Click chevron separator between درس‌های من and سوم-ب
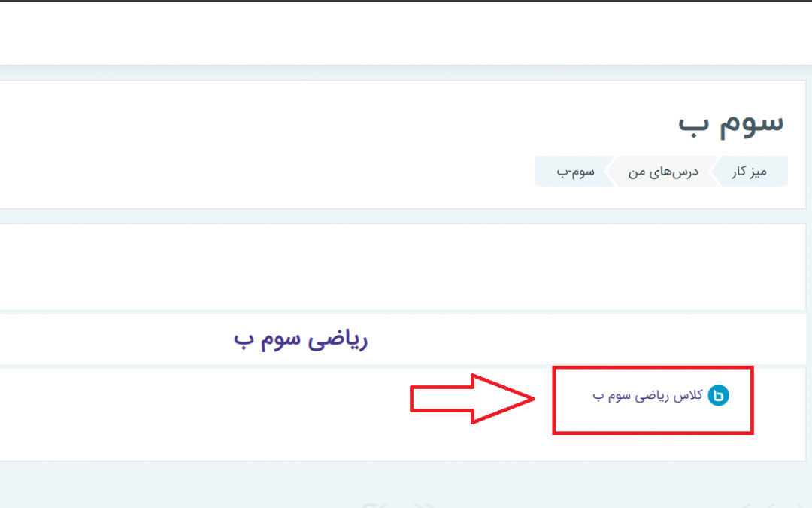812x508 pixels. click(x=610, y=171)
